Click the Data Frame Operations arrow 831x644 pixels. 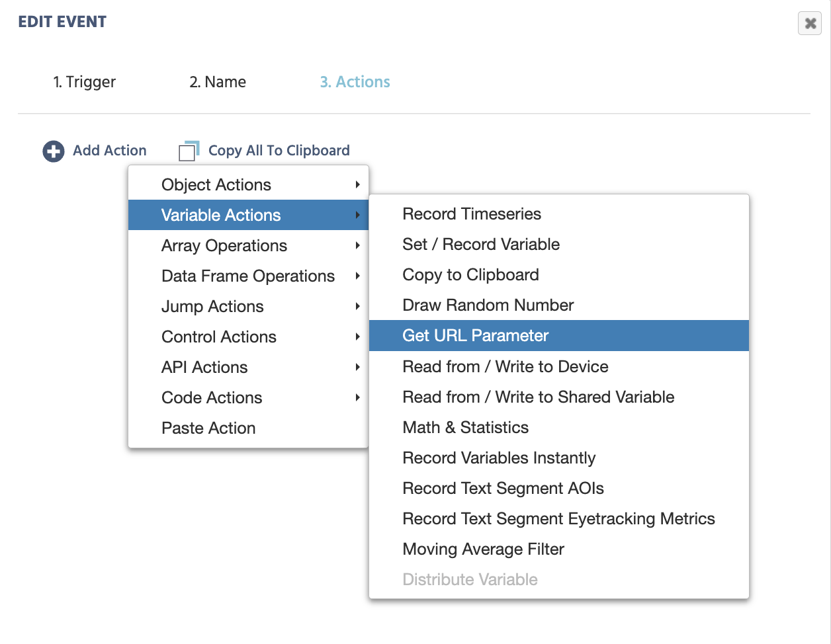click(x=357, y=276)
